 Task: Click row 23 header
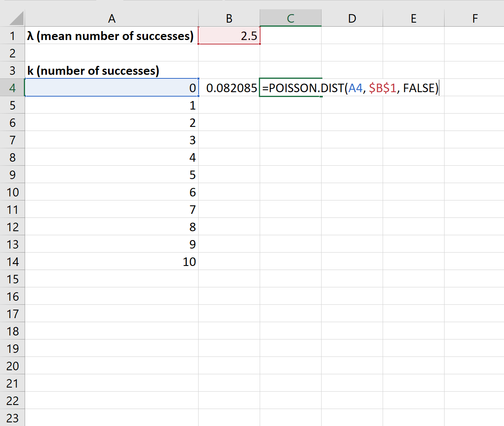point(13,418)
